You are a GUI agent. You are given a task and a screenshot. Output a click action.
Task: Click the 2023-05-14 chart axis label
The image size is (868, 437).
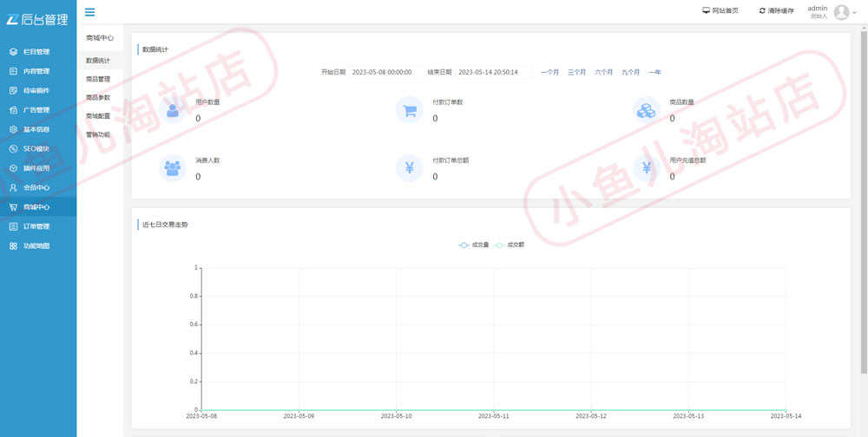[786, 416]
